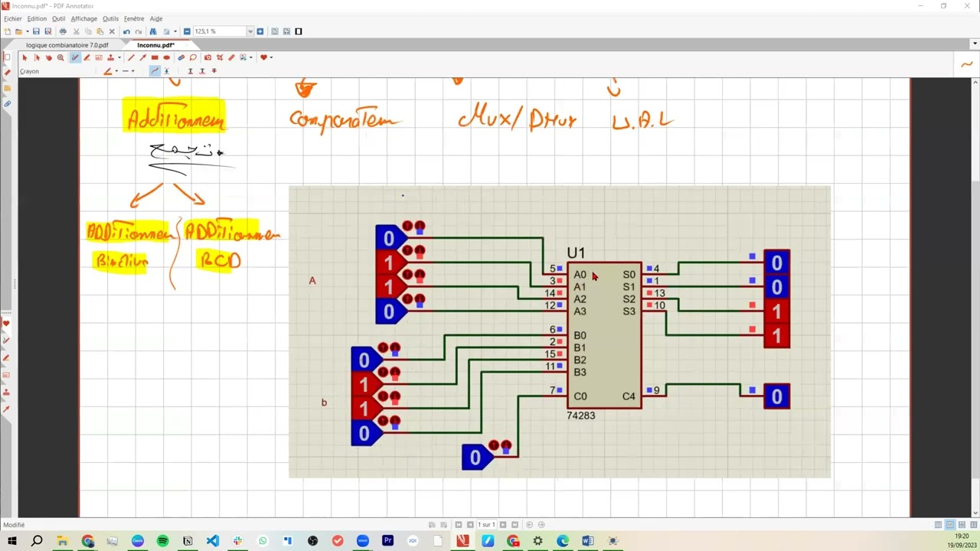The width and height of the screenshot is (980, 551).
Task: Select the Stamp tool
Action: click(111, 57)
